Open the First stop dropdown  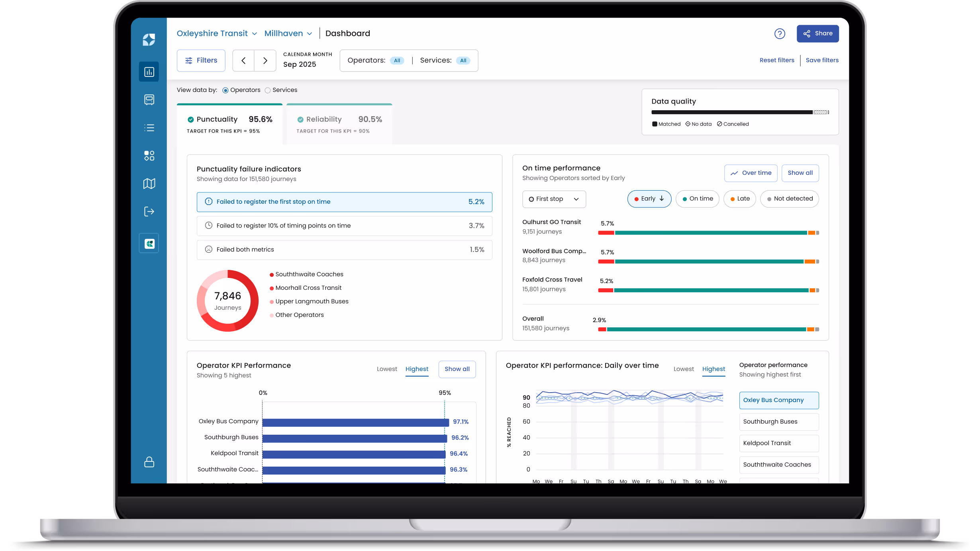tap(554, 199)
